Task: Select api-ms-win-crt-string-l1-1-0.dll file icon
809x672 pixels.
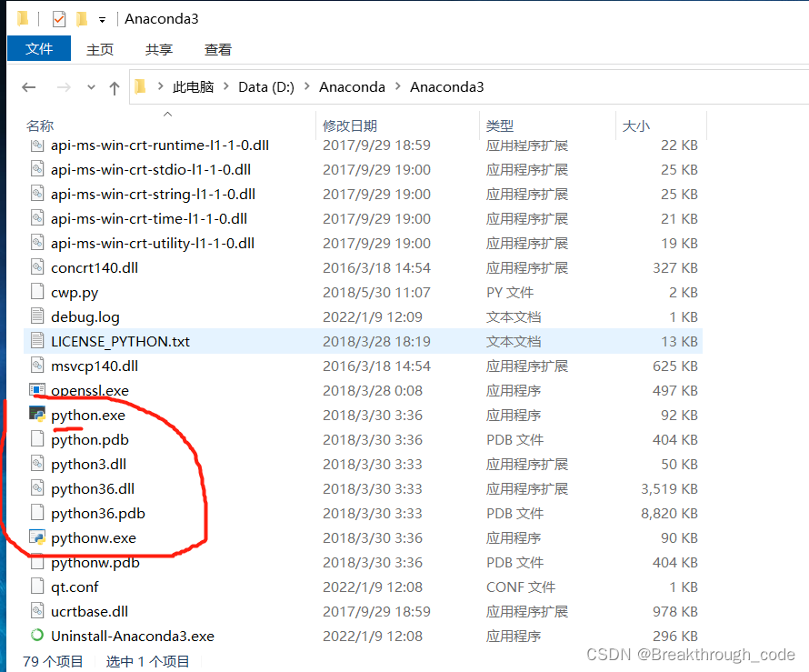Action: click(37, 194)
